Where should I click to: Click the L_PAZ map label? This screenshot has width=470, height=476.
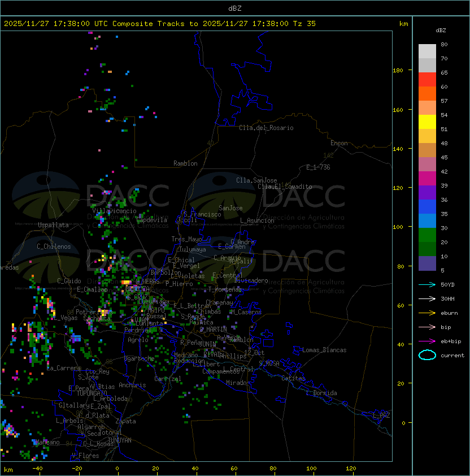pyautogui.click(x=381, y=416)
